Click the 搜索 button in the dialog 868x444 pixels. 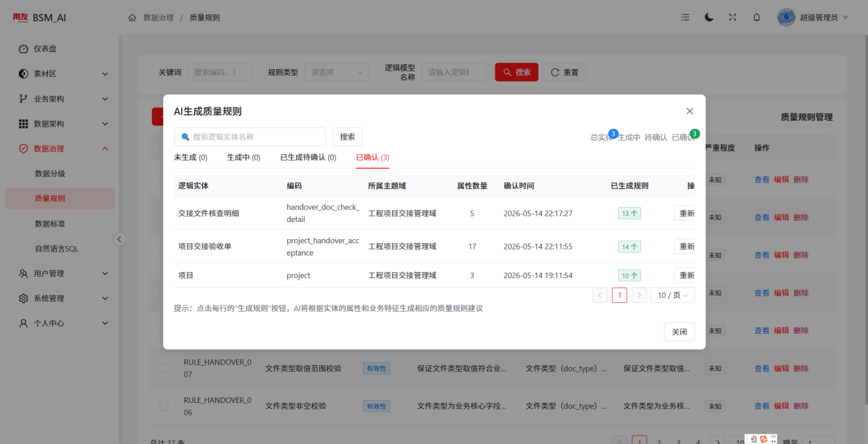click(x=347, y=136)
